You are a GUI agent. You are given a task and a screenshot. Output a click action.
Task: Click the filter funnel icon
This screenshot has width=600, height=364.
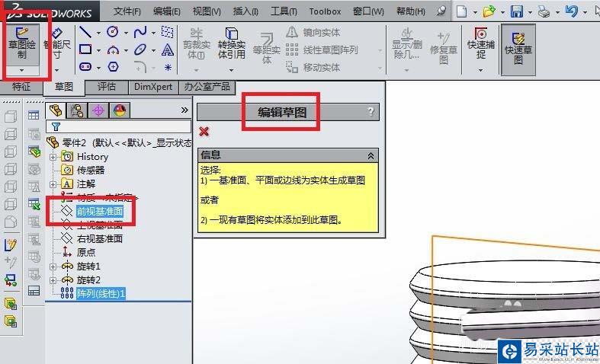tap(56, 126)
